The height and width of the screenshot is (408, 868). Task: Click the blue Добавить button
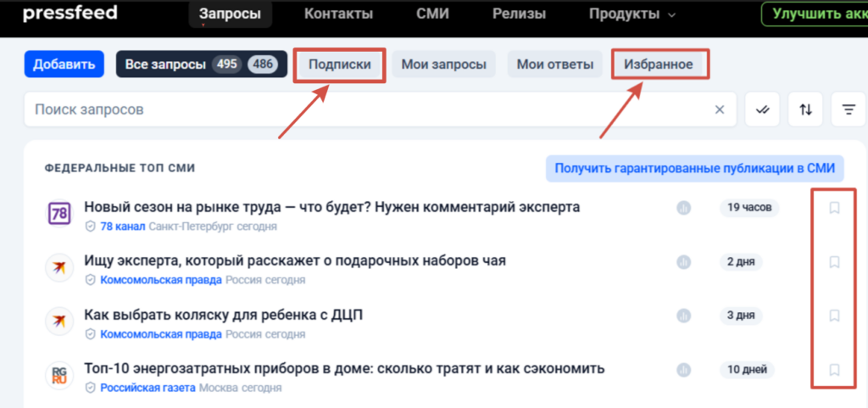[64, 64]
